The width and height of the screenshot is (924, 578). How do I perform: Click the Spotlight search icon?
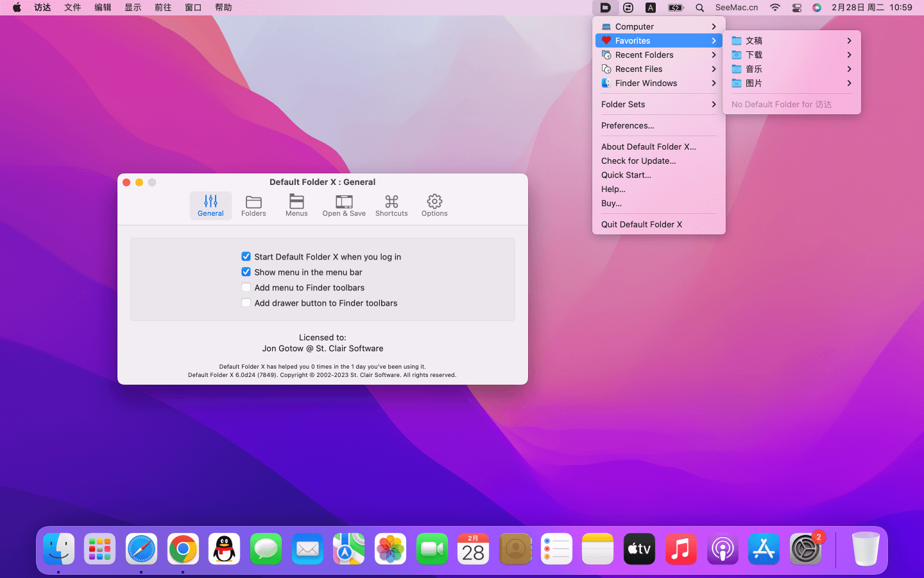[700, 8]
